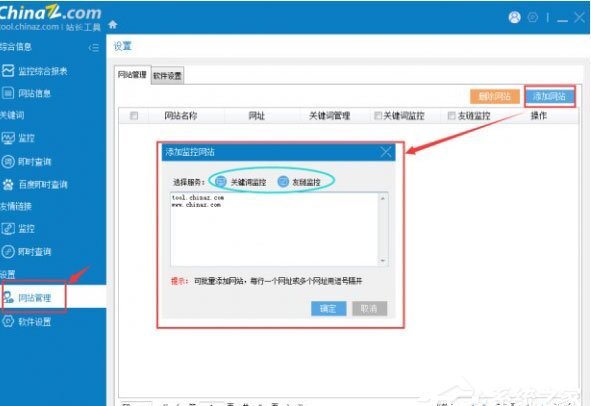Screen dimensions: 591x406
Task: Open 网站信息 in the sidebar
Action: click(x=26, y=93)
